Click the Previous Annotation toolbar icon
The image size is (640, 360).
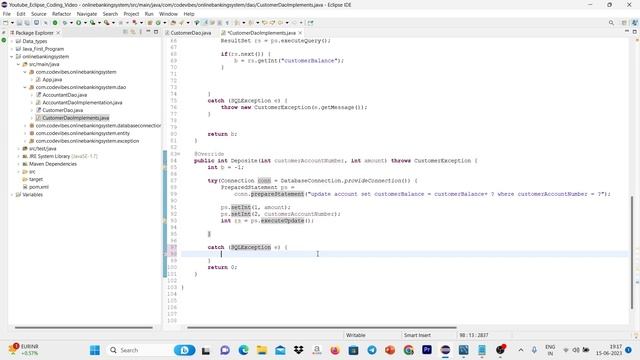pos(251,23)
